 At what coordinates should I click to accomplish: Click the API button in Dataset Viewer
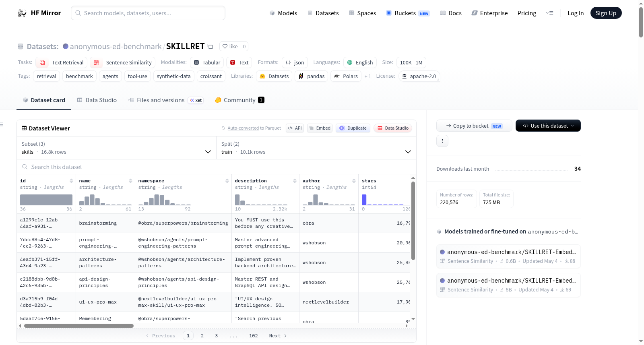[295, 128]
